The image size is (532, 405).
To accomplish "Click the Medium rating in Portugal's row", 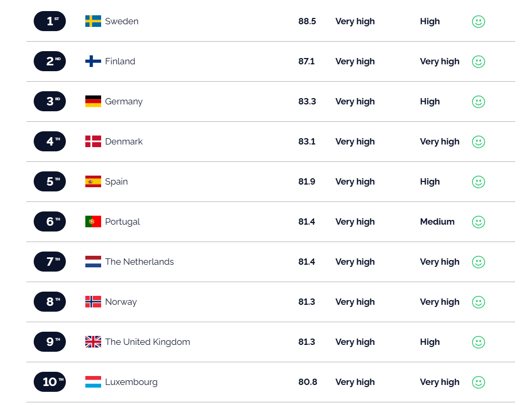I will click(437, 221).
